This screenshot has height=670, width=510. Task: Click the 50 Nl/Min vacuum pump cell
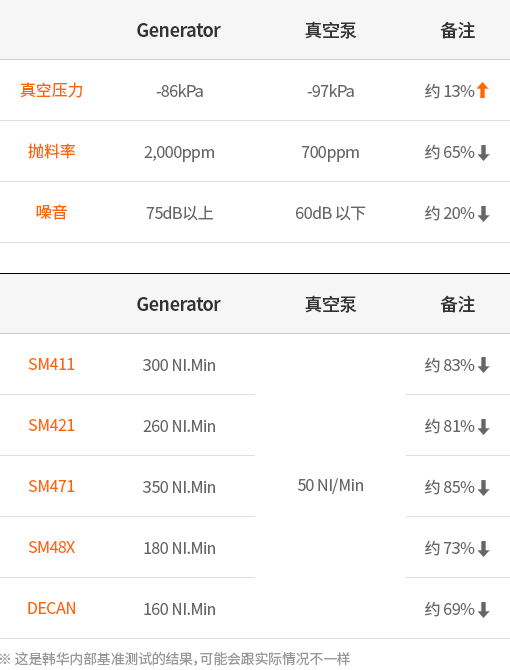coord(331,485)
